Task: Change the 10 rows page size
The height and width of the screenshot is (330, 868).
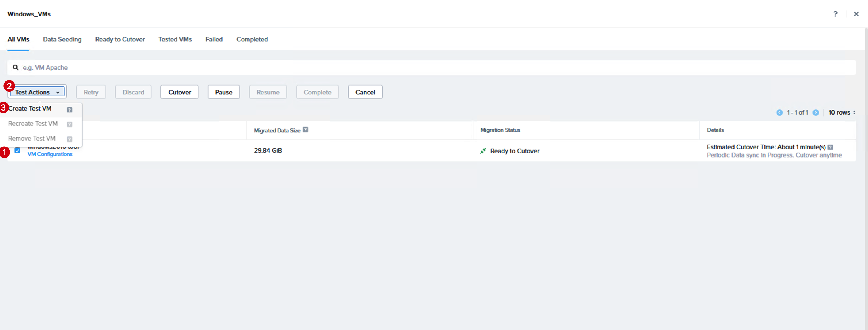Action: coord(842,113)
